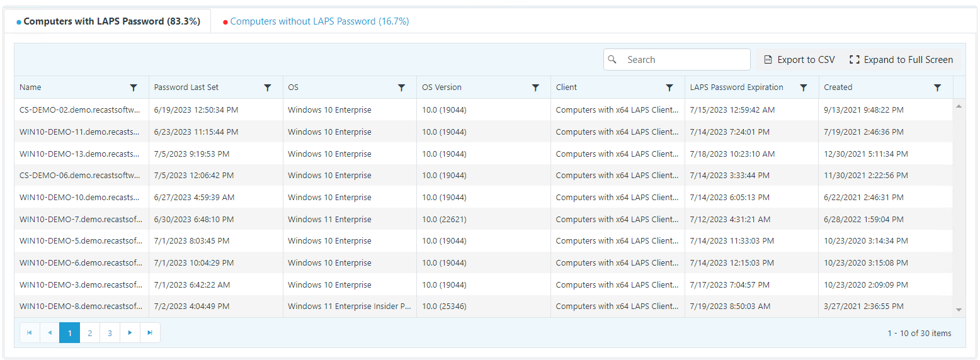Open filter for OS column
Viewport: 980px width, 360px height.
pyautogui.click(x=402, y=87)
